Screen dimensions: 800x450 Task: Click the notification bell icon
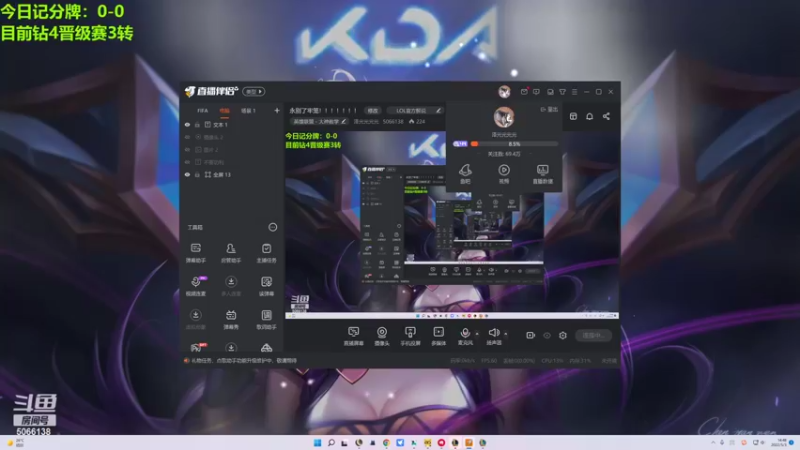point(589,116)
